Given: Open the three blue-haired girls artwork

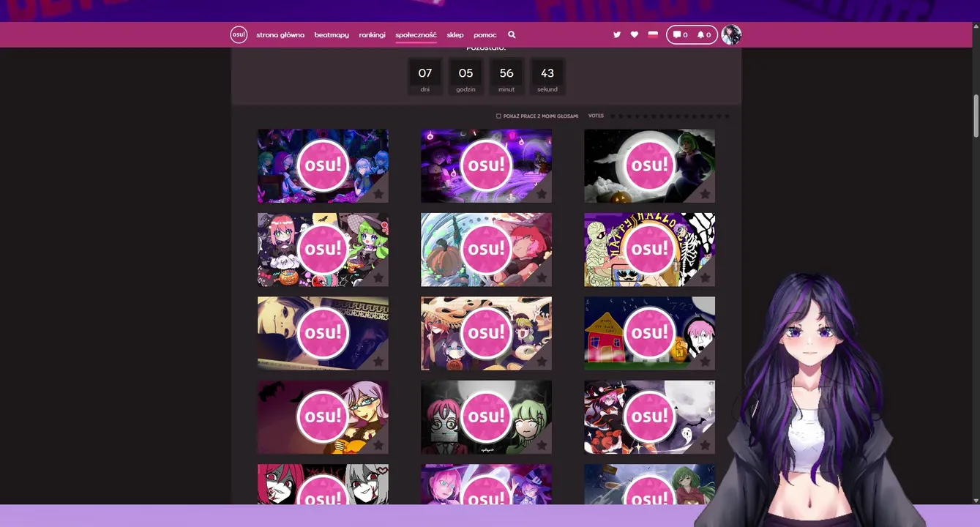Looking at the screenshot, I should coord(323,166).
